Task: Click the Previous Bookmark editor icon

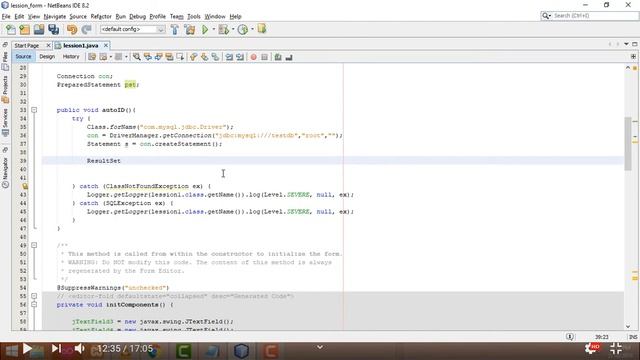Action: (193, 57)
